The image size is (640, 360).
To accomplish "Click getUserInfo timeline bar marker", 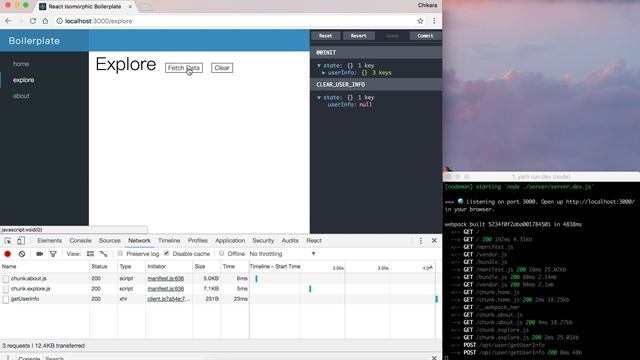I will (x=436, y=299).
